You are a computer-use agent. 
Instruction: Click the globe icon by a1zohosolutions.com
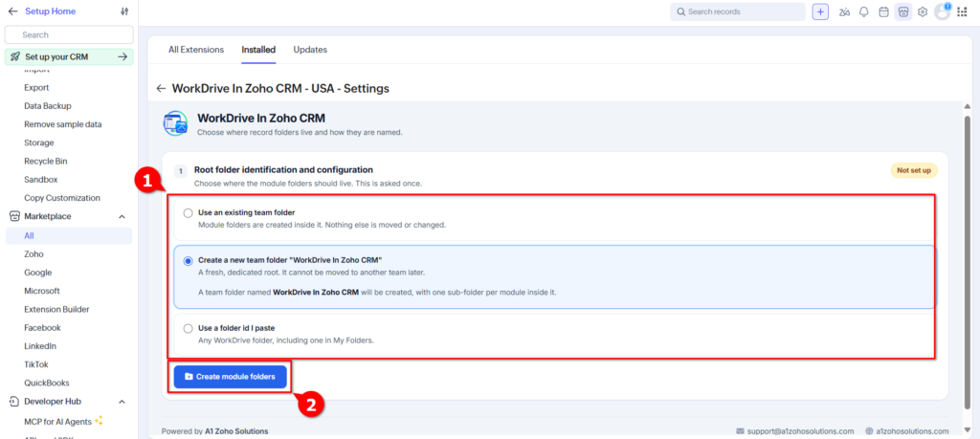(869, 431)
